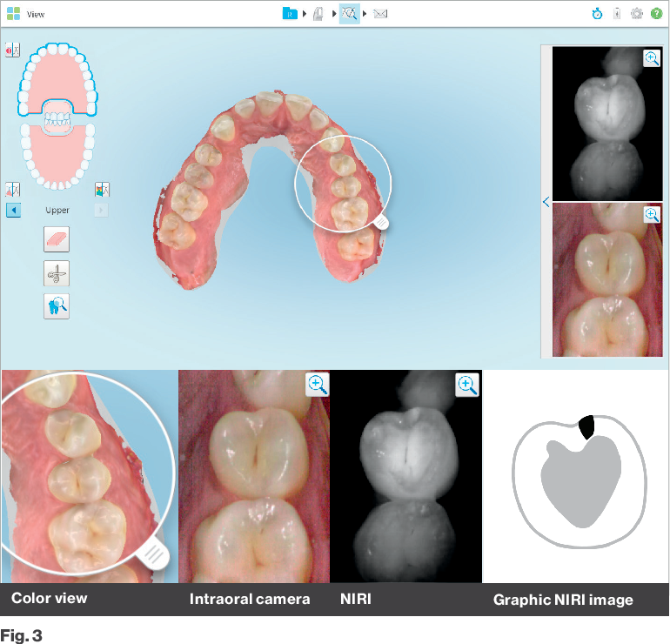Open the green help question icon
670x644 pixels.
tap(657, 14)
